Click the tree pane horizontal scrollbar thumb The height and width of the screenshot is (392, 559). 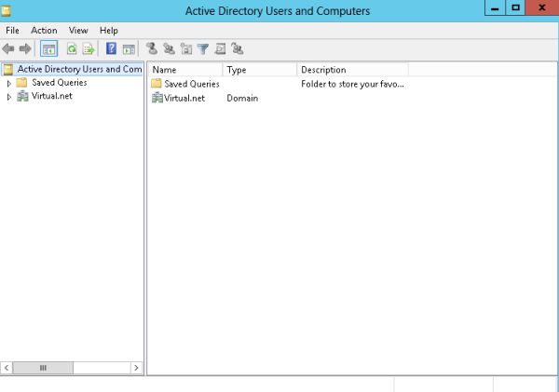43,368
